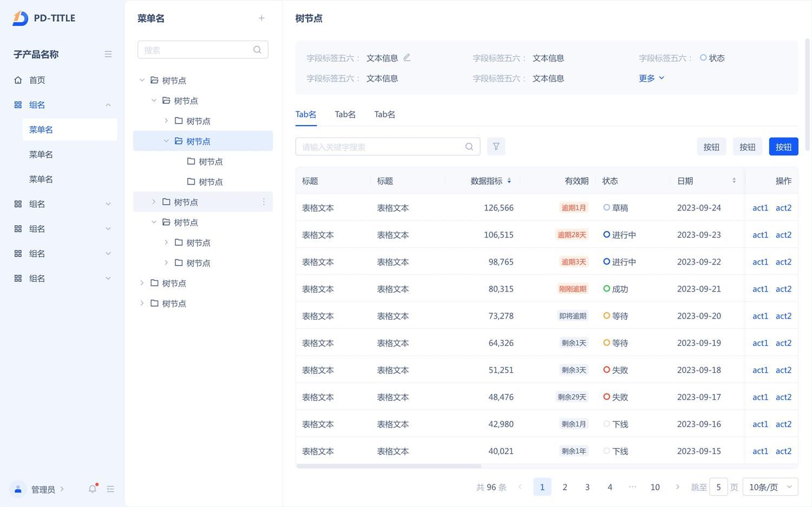Viewport: 812px width, 507px height.
Task: Go to page 10
Action: tap(655, 487)
